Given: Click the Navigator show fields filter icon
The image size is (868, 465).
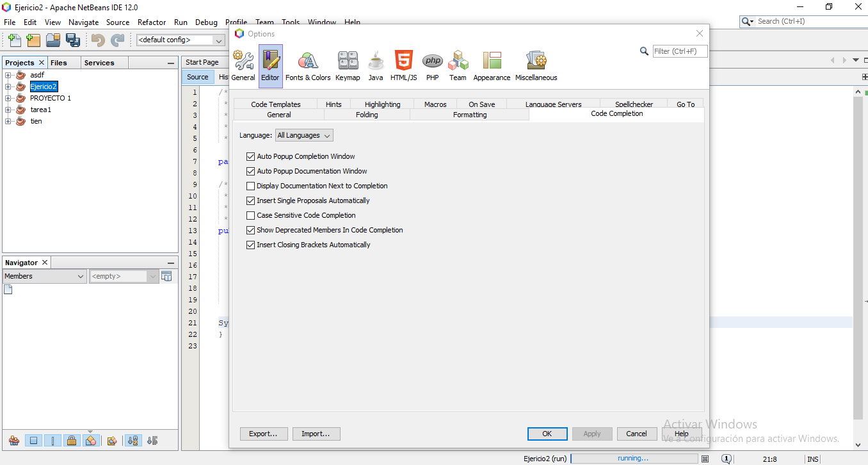Looking at the screenshot, I should click(34, 441).
